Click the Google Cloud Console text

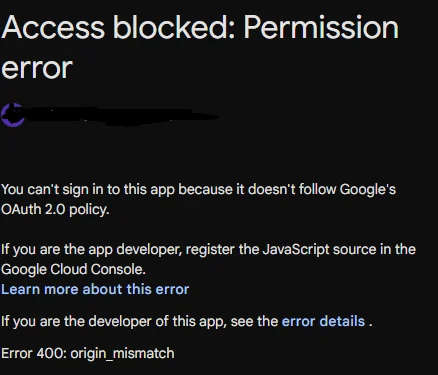(x=73, y=269)
